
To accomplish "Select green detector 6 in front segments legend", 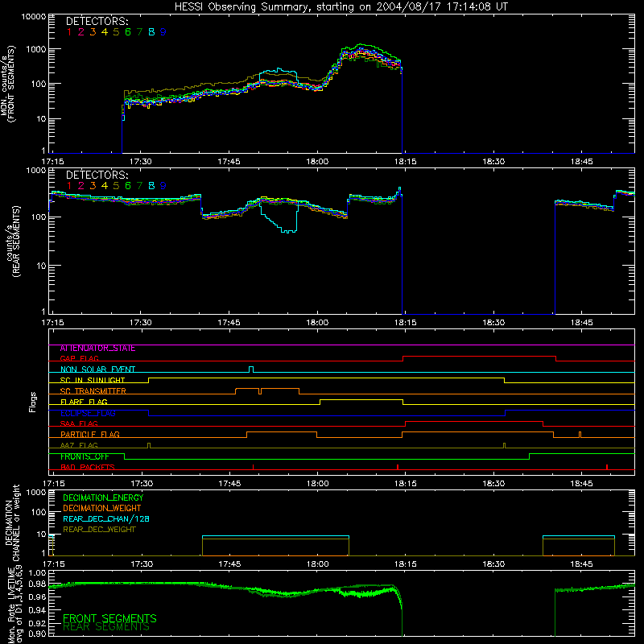I will [128, 32].
